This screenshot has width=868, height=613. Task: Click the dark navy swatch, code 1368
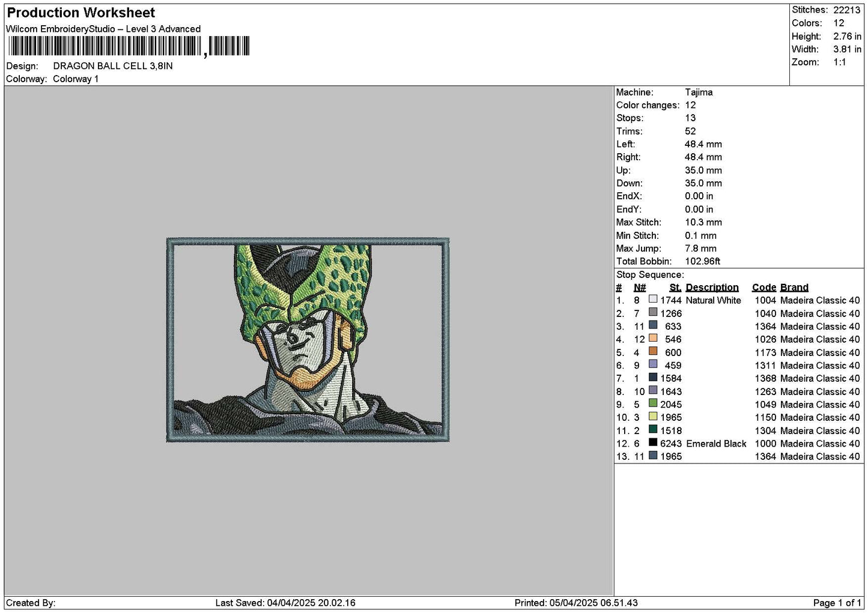653,377
